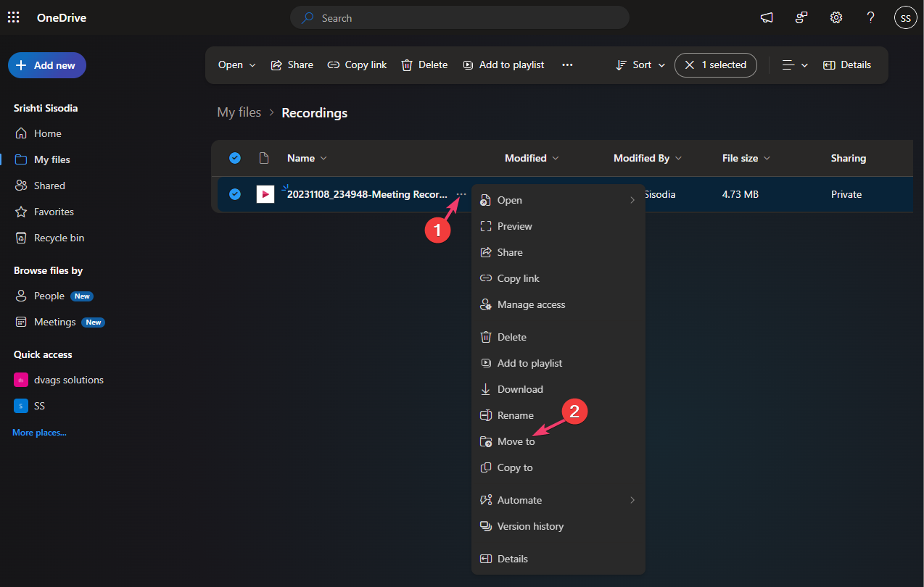Open the help question mark icon

click(x=871, y=17)
